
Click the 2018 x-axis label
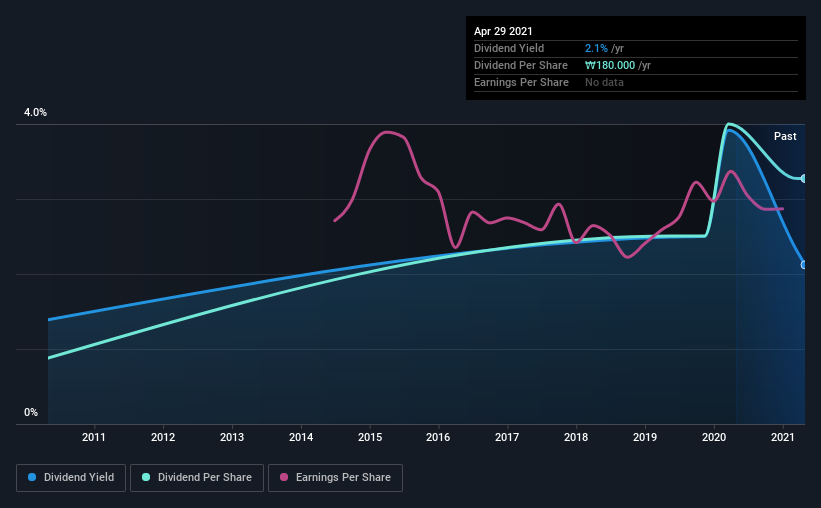tap(576, 437)
